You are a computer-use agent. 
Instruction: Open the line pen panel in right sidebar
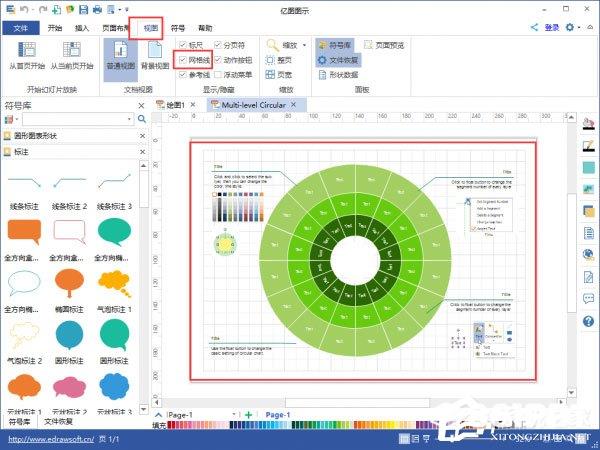pos(588,146)
